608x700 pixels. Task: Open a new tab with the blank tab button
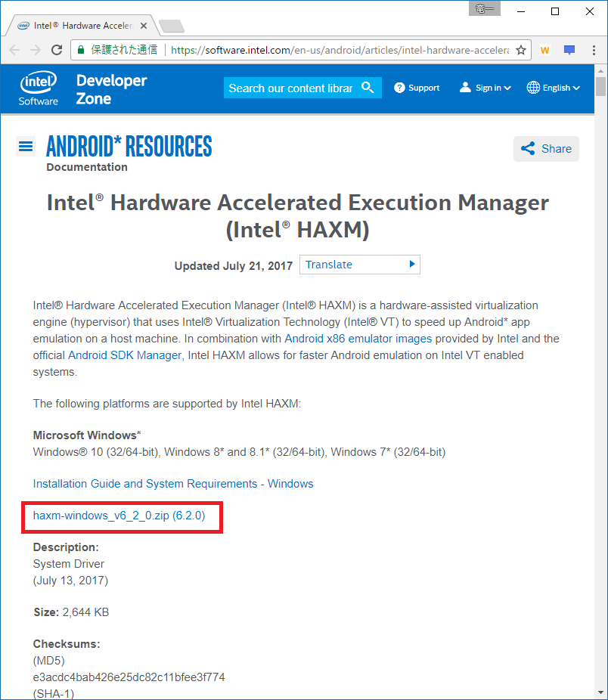click(x=172, y=26)
